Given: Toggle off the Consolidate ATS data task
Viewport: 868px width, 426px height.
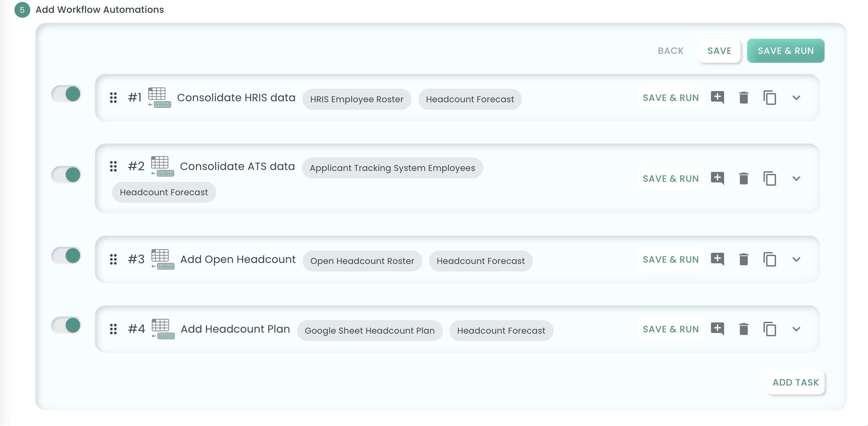Looking at the screenshot, I should point(66,175).
